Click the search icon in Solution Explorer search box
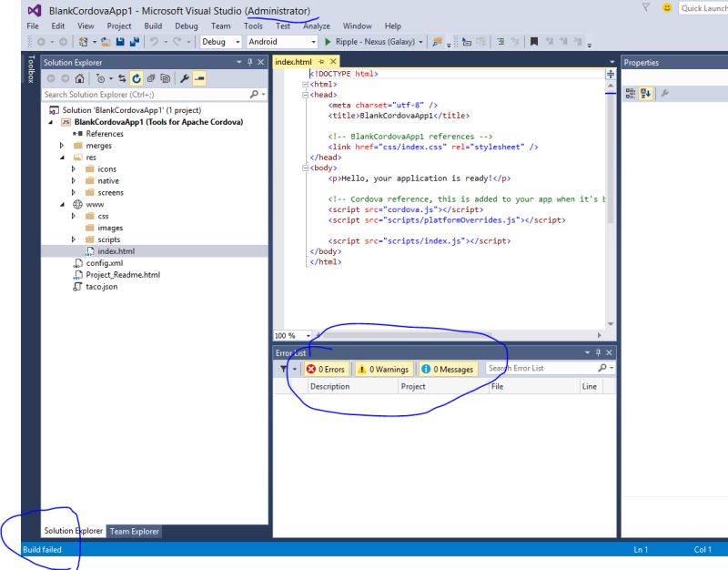 tap(253, 94)
